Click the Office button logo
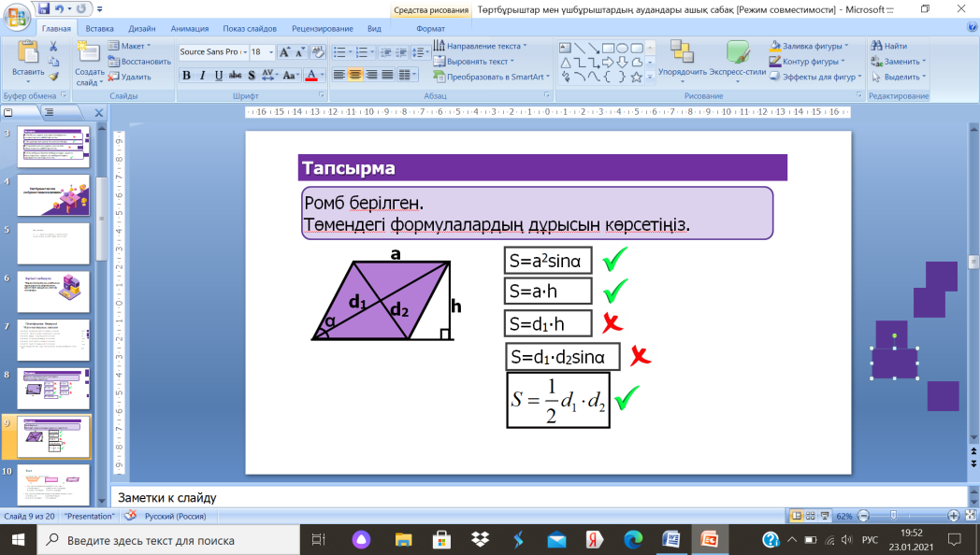Image resolution: width=980 pixels, height=555 pixels. (x=17, y=16)
